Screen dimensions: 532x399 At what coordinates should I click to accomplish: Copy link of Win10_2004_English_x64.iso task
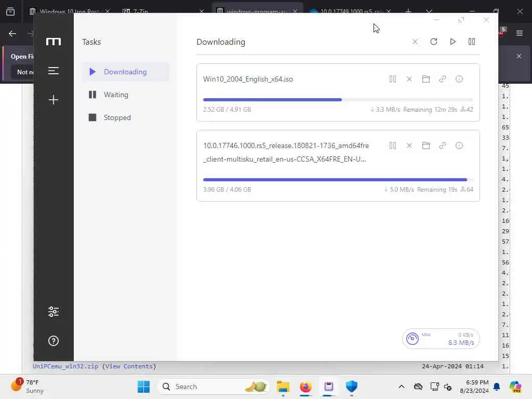(x=443, y=79)
